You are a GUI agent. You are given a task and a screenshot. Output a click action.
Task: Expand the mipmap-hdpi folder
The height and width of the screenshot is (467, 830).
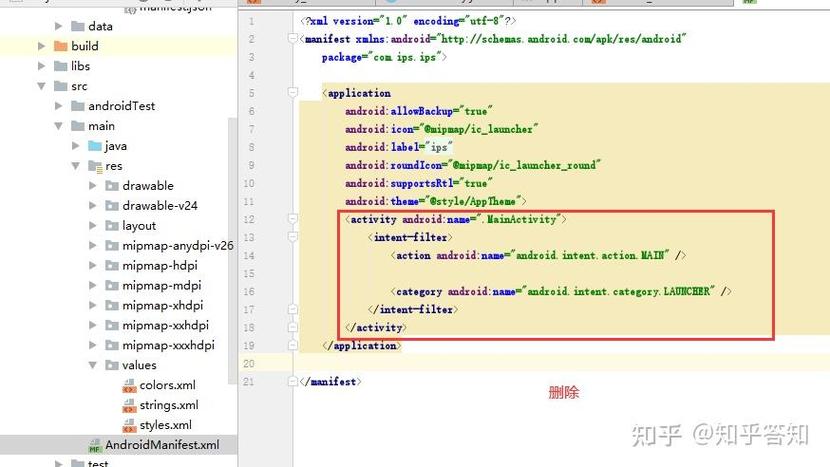(x=93, y=265)
